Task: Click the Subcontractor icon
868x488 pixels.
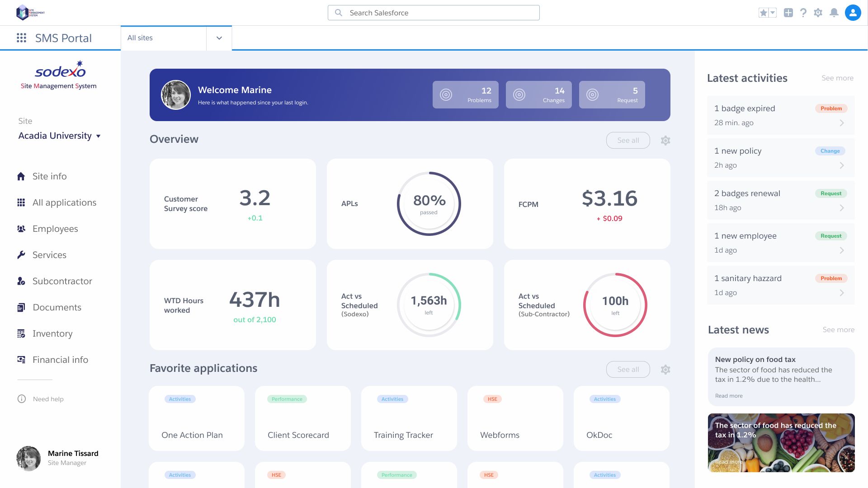Action: [x=21, y=281]
